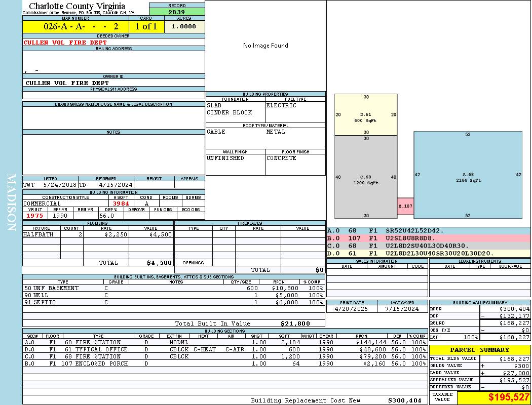532x405 pixels.
Task: Click the C.0 68 FIRE STATION section row
Action: point(225,356)
